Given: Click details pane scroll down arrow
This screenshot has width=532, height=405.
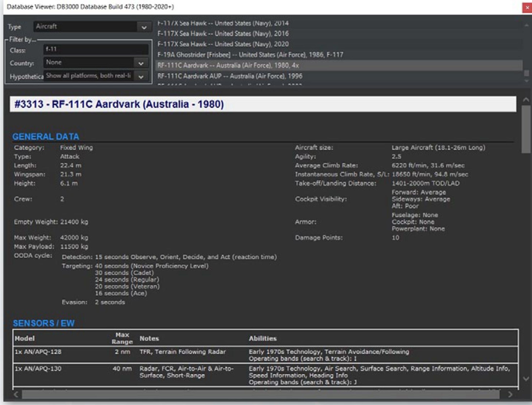Looking at the screenshot, I should pyautogui.click(x=526, y=379).
